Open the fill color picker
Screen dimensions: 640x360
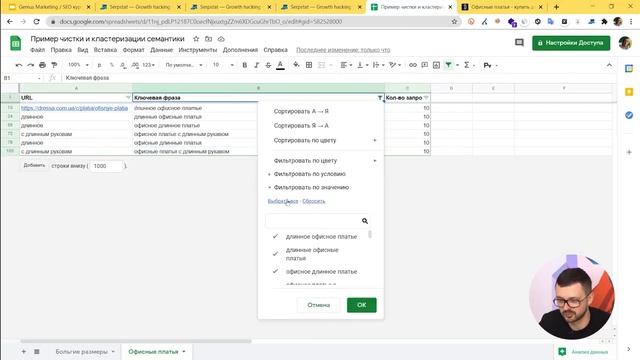pos(296,65)
